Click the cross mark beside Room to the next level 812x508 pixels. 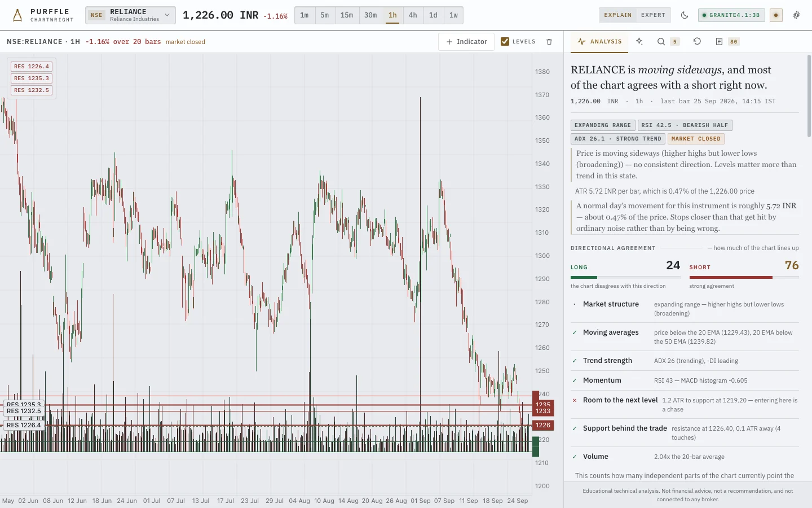[x=575, y=400]
